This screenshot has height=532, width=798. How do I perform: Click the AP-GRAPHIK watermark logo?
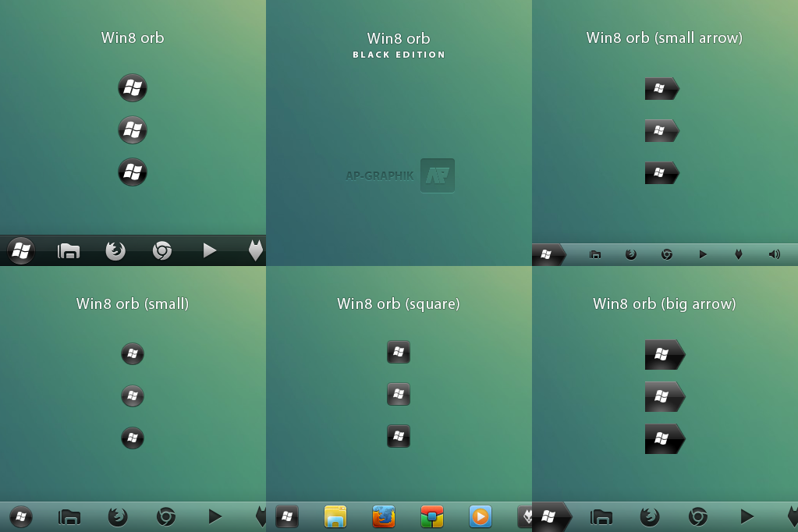437,176
